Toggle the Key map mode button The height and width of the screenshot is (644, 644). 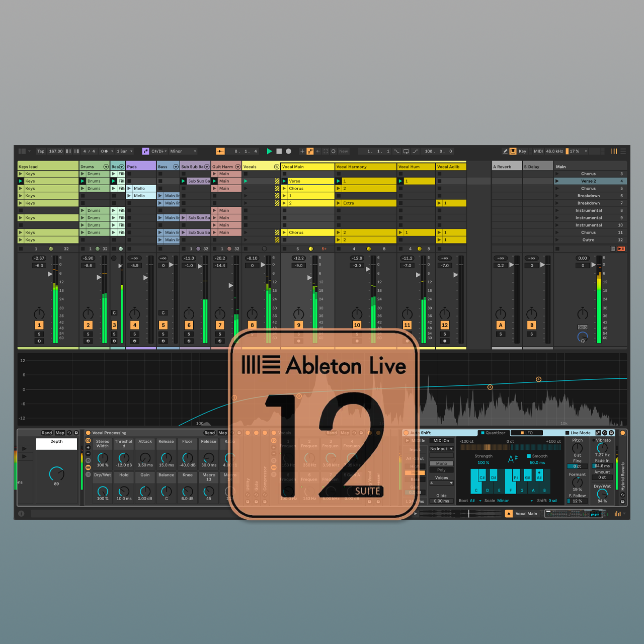tap(522, 151)
